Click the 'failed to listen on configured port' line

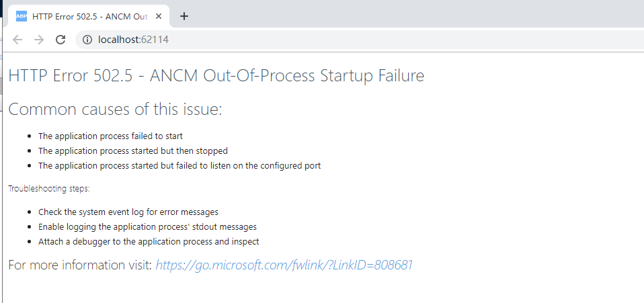(x=179, y=165)
